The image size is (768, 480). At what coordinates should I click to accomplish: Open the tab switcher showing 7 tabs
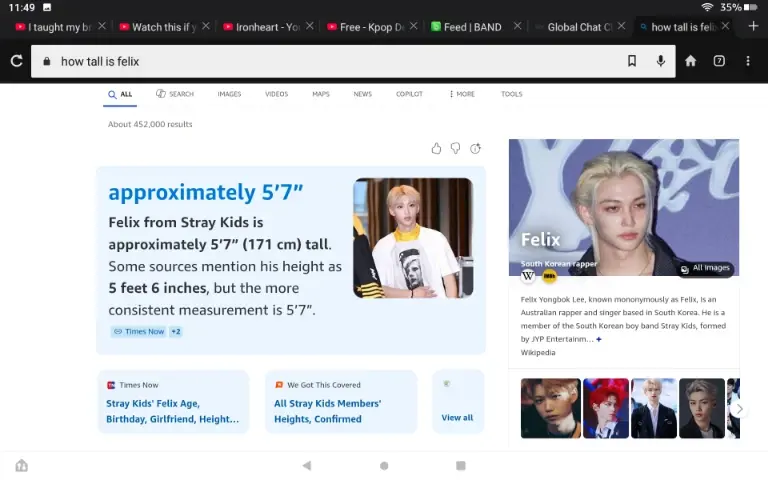coord(719,61)
